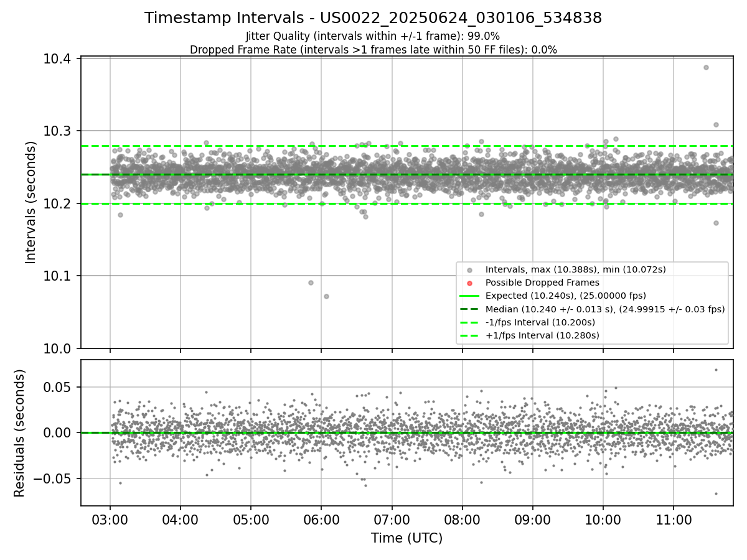Click legend entry 'Expected (10.240s), (25.00000 fps)'

pyautogui.click(x=566, y=296)
